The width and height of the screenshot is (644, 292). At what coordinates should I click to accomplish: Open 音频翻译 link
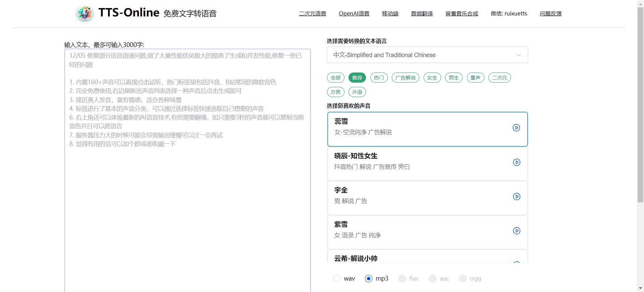[422, 13]
